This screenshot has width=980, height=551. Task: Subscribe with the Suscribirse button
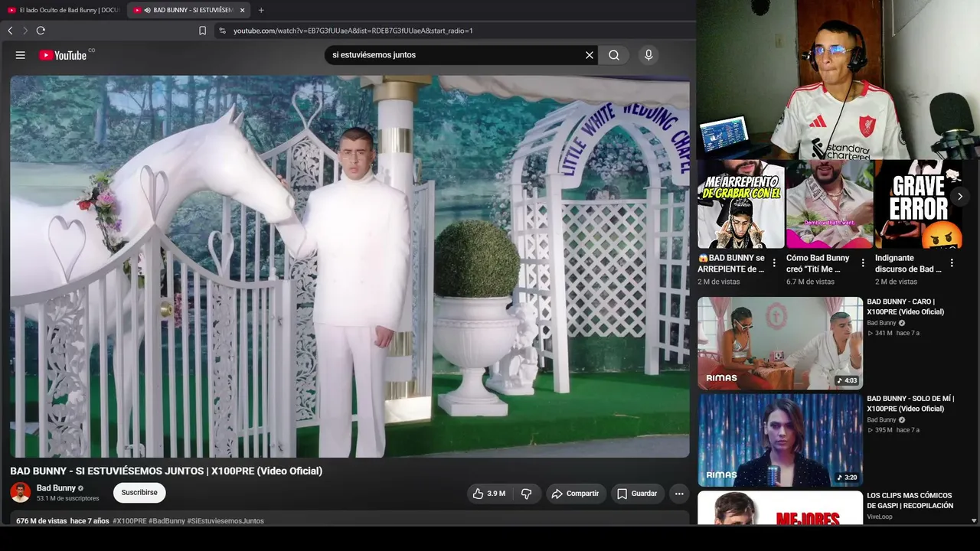pos(139,493)
